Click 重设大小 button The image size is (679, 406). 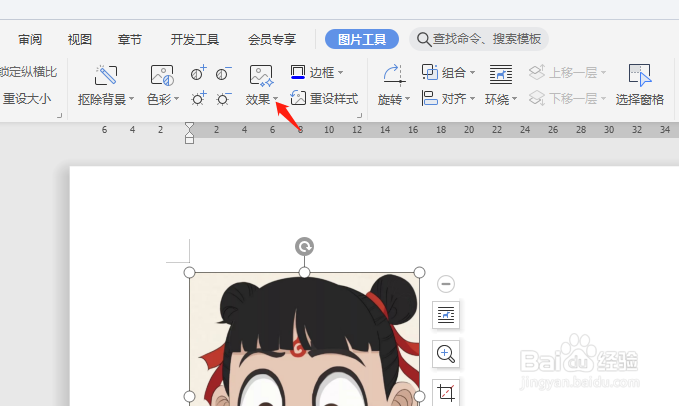tap(27, 99)
